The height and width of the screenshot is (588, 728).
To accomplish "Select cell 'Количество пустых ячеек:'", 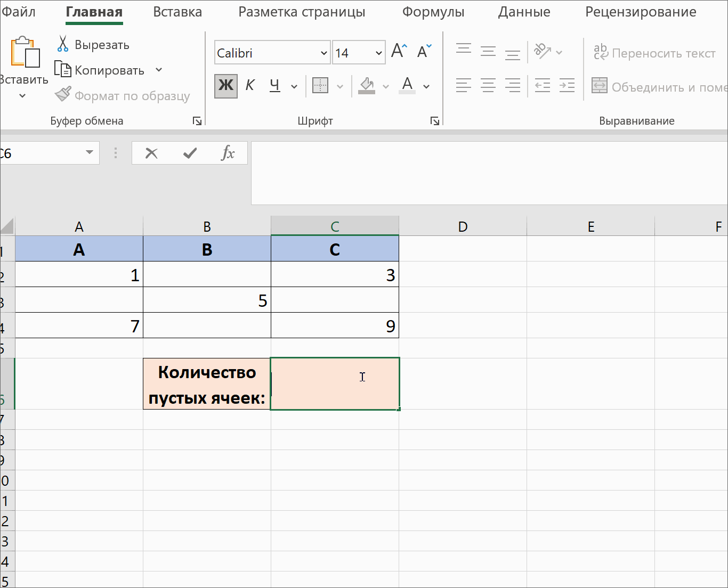I will 207,384.
